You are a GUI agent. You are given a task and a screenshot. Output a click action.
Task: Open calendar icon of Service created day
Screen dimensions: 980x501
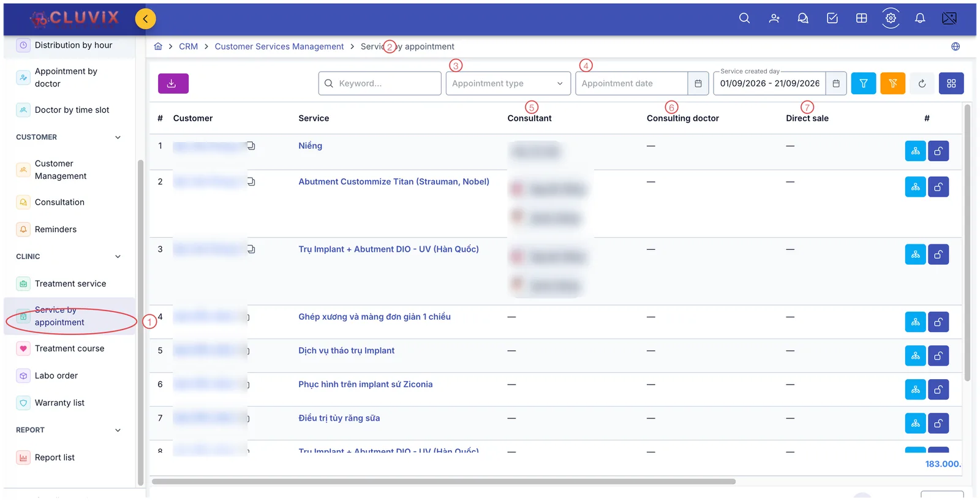pos(836,83)
